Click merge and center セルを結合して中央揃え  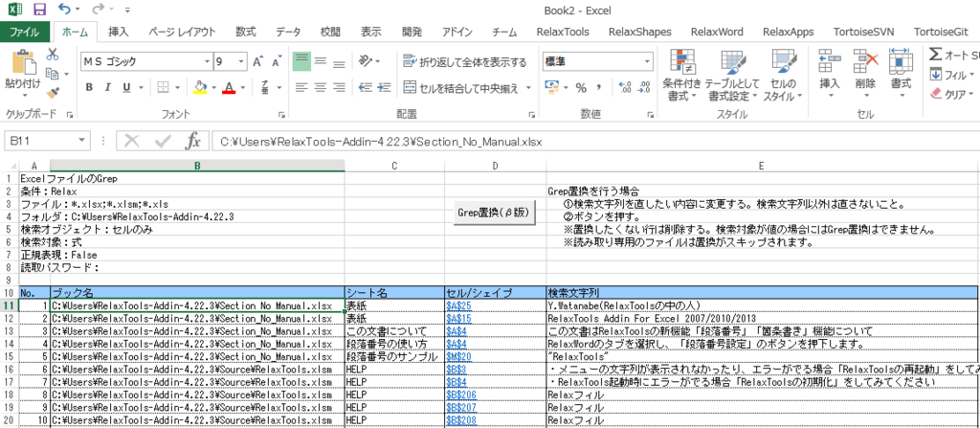click(460, 88)
